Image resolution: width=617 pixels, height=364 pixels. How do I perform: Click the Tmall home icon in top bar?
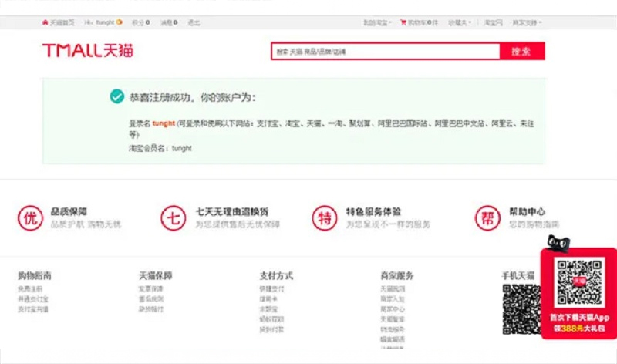[x=45, y=22]
